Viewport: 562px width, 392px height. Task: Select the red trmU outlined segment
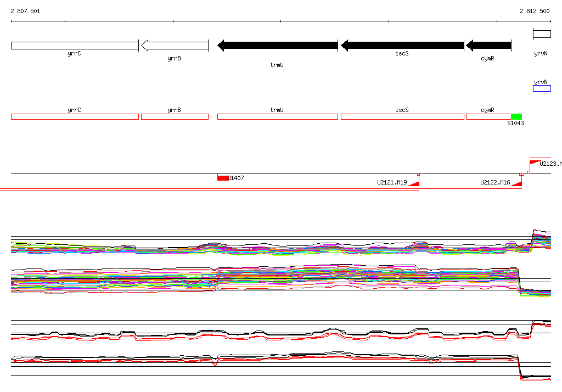coord(278,116)
